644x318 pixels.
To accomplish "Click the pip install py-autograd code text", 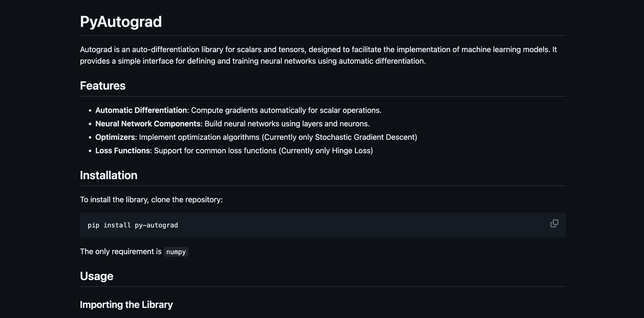I will tap(133, 225).
